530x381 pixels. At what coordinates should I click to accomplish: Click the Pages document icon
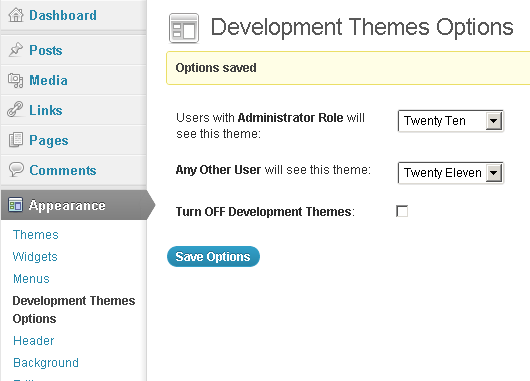coord(16,140)
